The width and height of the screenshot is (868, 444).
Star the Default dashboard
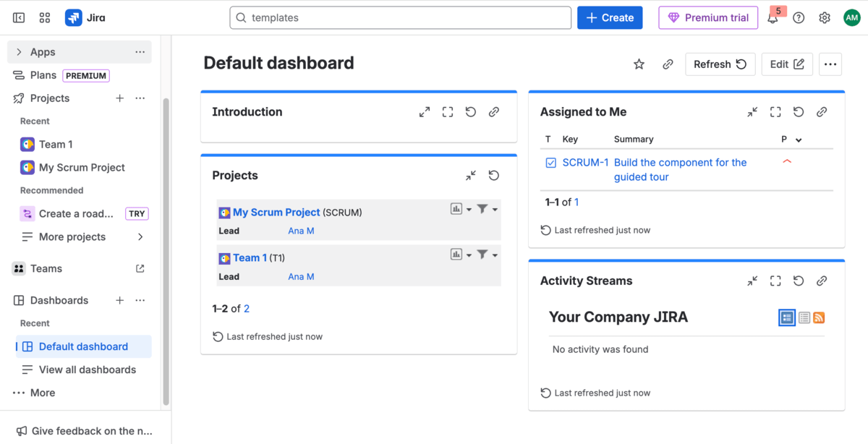pos(639,64)
